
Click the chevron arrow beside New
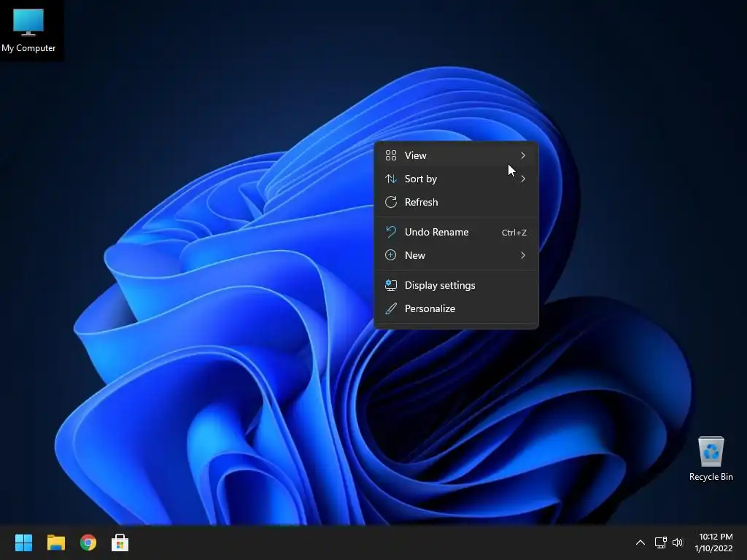point(523,255)
